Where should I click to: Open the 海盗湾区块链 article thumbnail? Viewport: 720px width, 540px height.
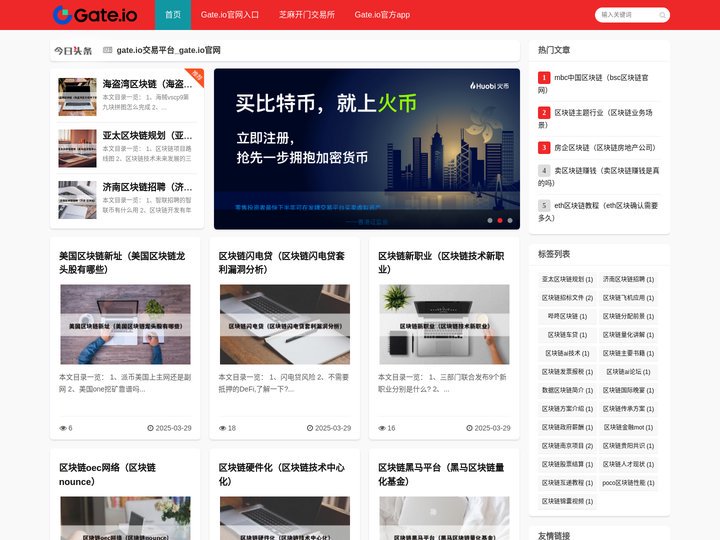(x=78, y=97)
